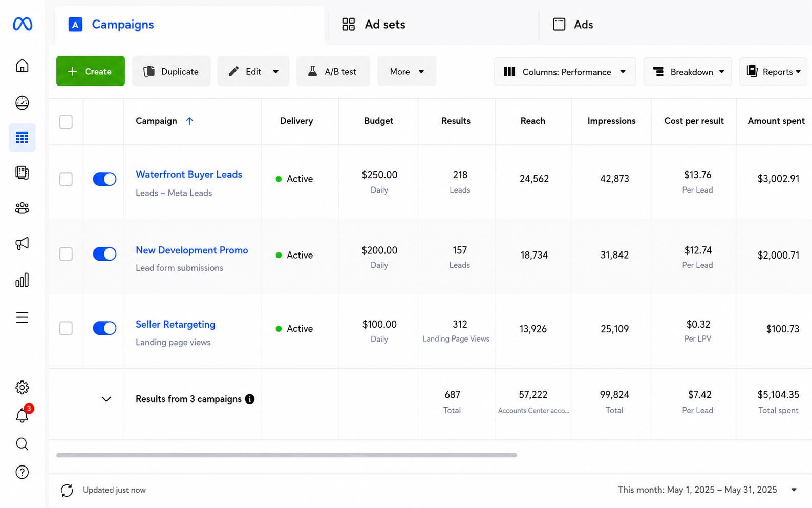Open the Audiences people icon
Image resolution: width=812 pixels, height=508 pixels.
pos(22,208)
